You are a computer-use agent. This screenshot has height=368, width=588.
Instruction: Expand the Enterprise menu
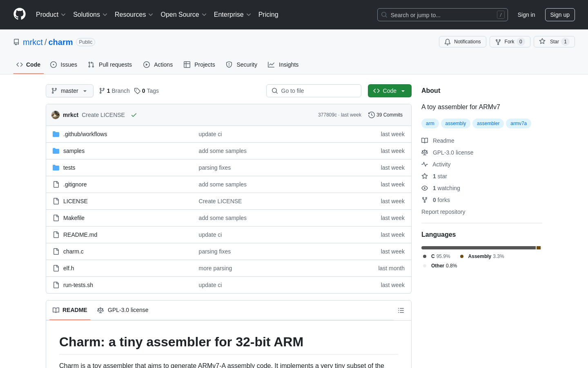232,14
